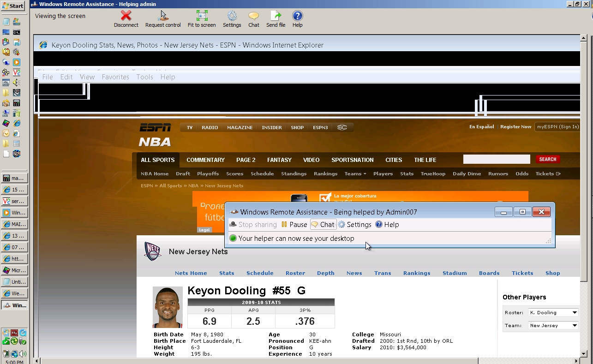Click Keyon Dooling's player photo
This screenshot has height=364, width=593.
click(x=168, y=307)
